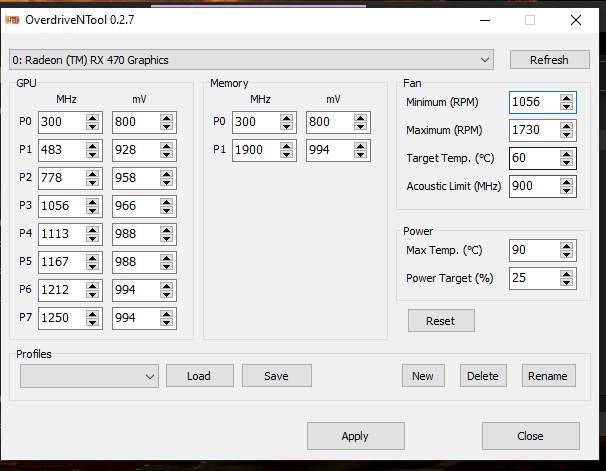
Task: Minimize the OverdriveNTool window
Action: (485, 20)
